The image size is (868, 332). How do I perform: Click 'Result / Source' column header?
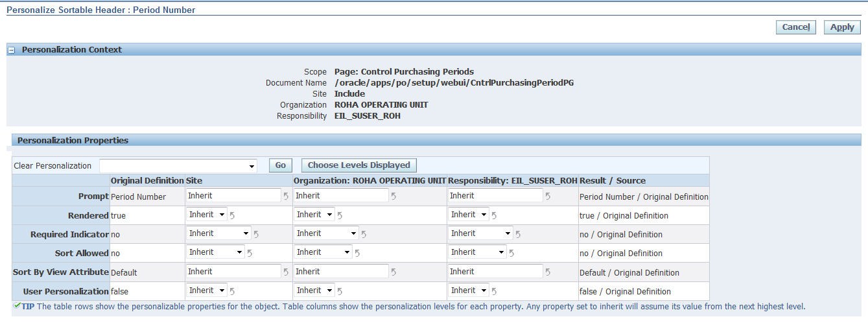tap(613, 180)
